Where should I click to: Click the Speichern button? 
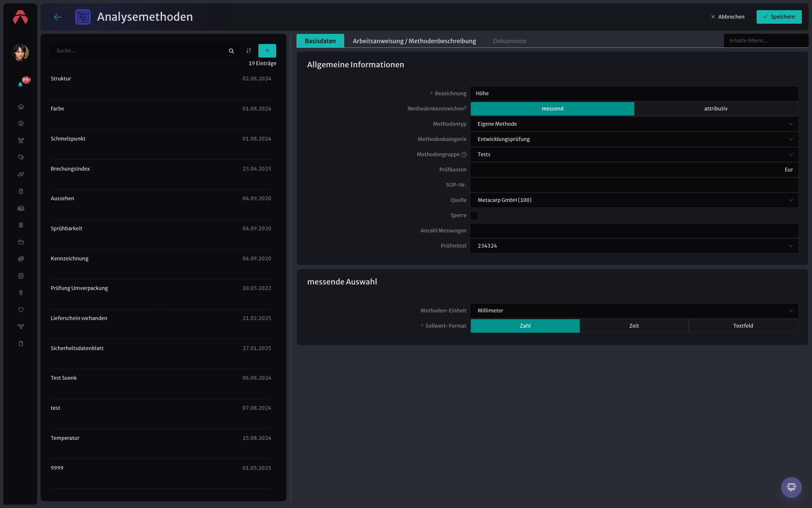tap(779, 17)
